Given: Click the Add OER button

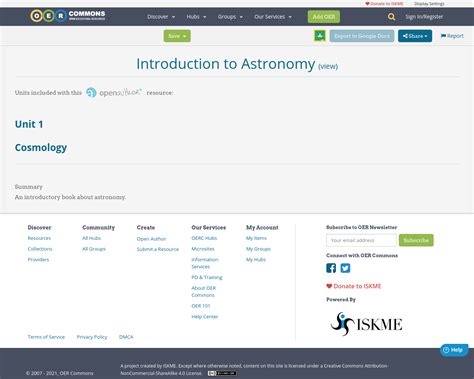Looking at the screenshot, I should (x=324, y=17).
